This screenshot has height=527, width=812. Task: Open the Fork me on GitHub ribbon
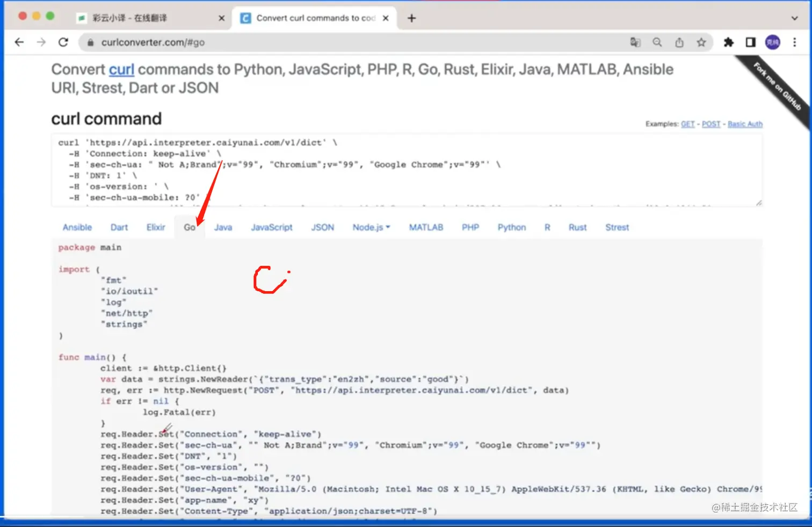click(x=777, y=86)
